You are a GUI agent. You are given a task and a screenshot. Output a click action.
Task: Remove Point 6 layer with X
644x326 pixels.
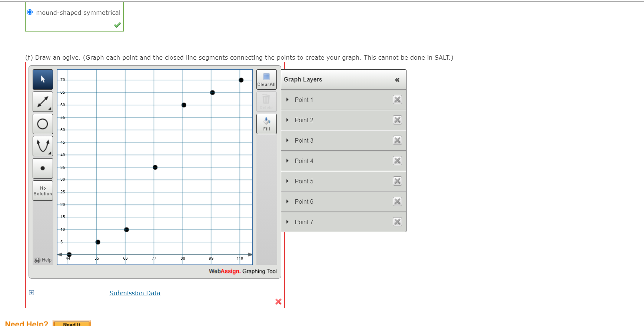click(397, 202)
